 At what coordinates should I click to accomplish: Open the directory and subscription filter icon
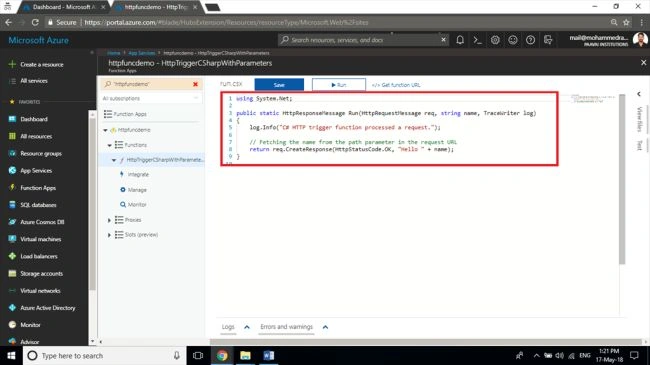[548, 40]
